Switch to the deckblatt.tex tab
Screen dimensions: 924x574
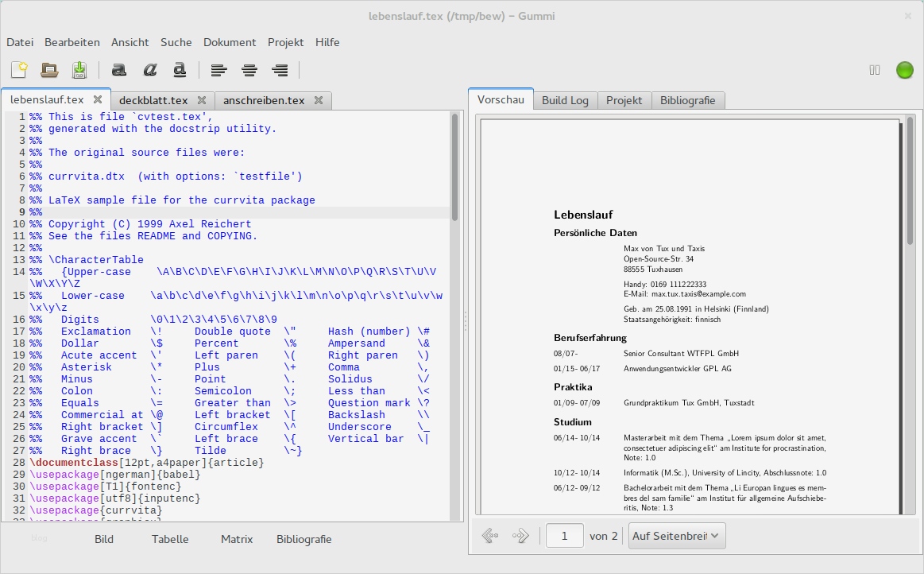(x=153, y=100)
